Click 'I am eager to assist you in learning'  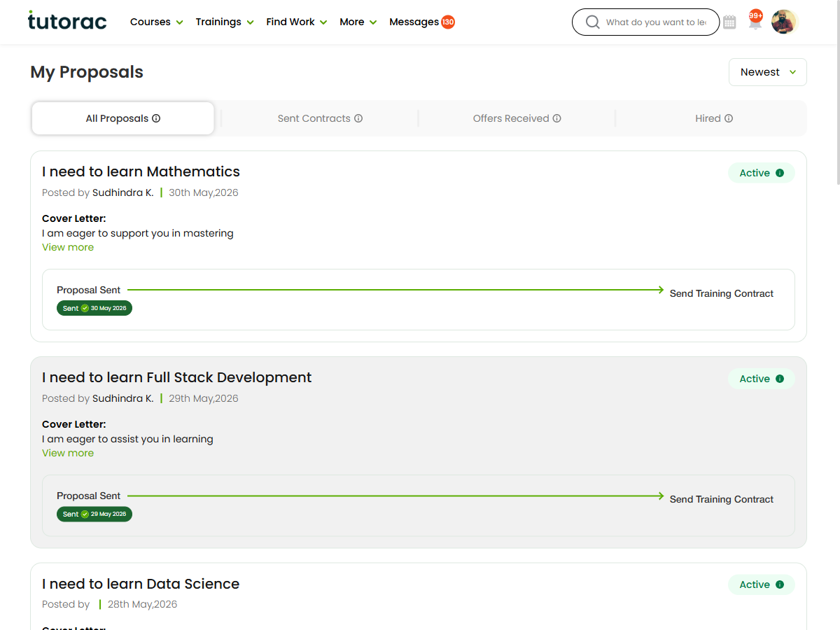pyautogui.click(x=127, y=439)
